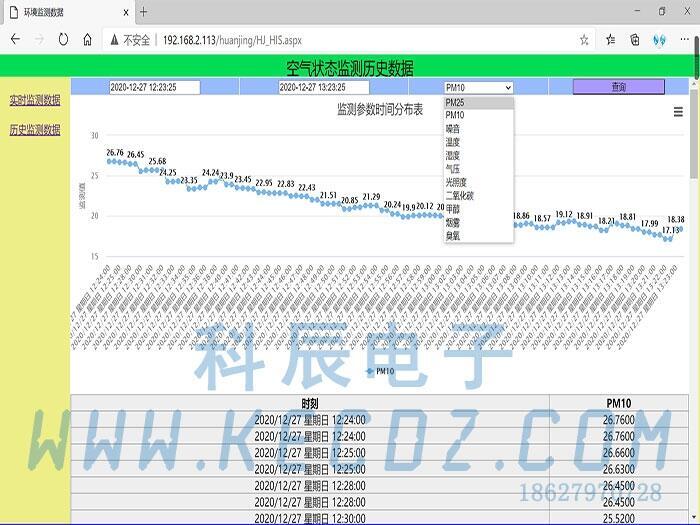
Task: Toggle the PM10 series in chart legend
Action: click(x=380, y=371)
